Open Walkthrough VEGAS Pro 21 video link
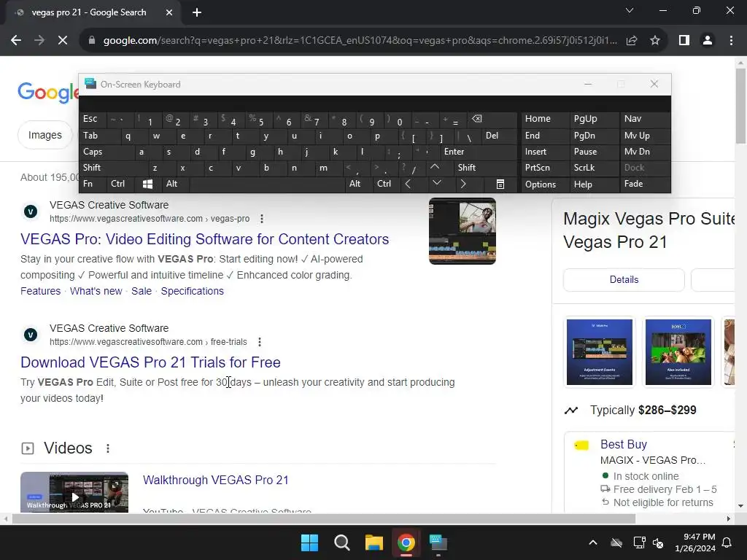The height and width of the screenshot is (560, 747). click(x=216, y=480)
